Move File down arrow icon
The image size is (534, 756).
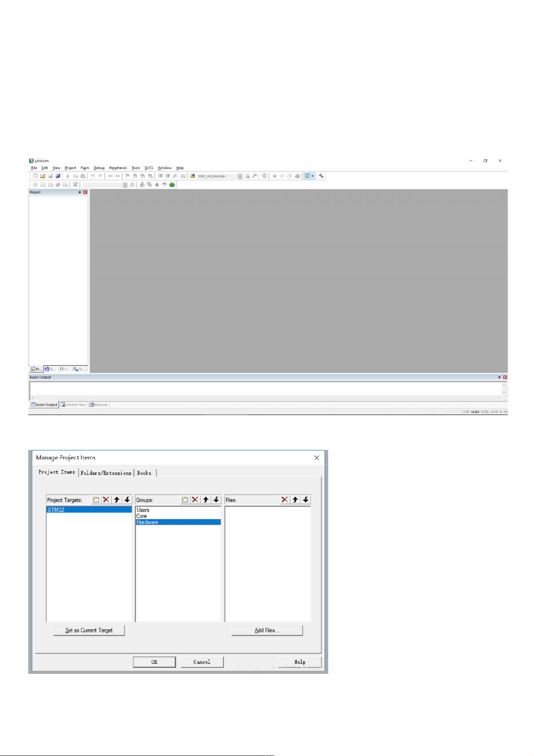306,500
